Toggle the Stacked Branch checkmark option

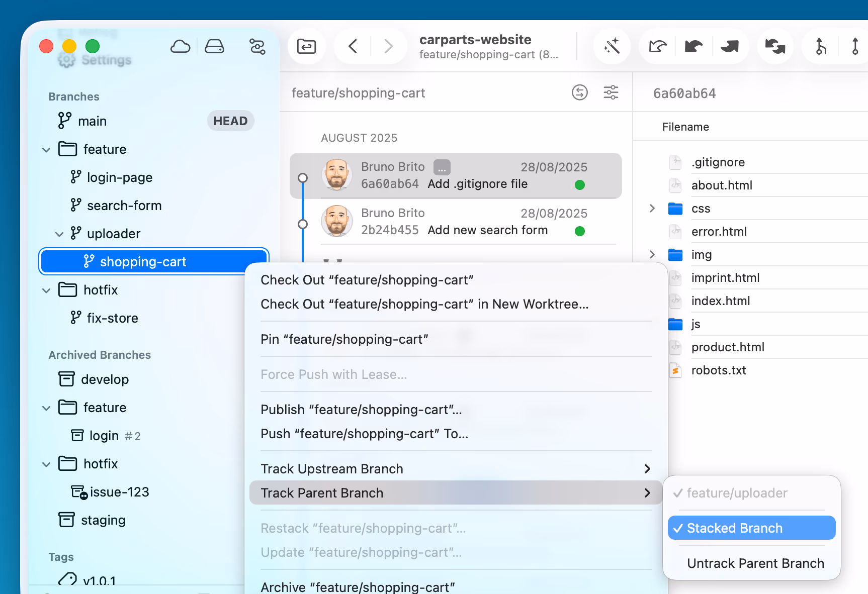(x=752, y=528)
